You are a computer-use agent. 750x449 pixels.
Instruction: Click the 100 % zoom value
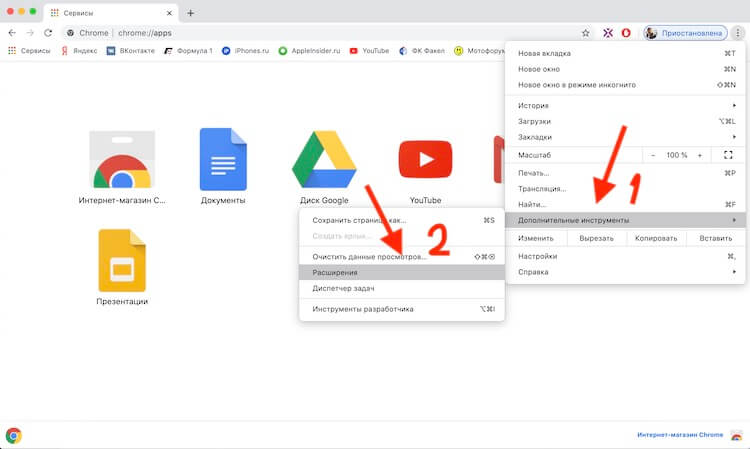[x=676, y=155]
